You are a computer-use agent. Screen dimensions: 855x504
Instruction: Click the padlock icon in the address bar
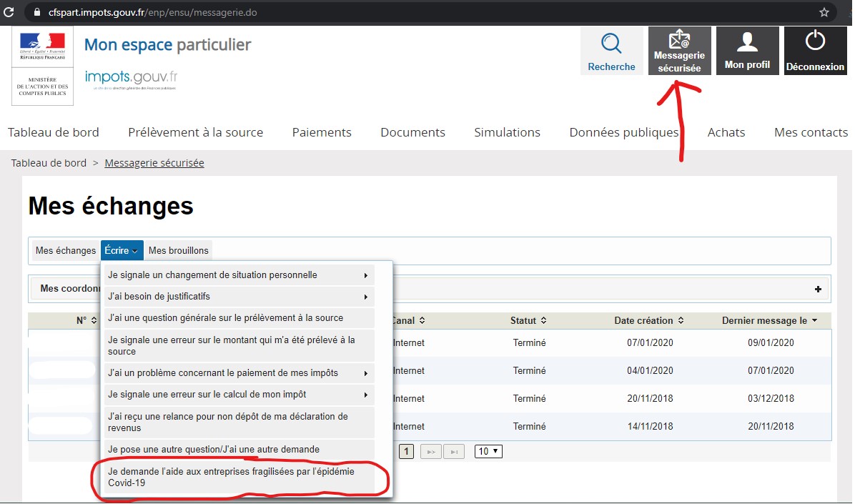(x=37, y=12)
